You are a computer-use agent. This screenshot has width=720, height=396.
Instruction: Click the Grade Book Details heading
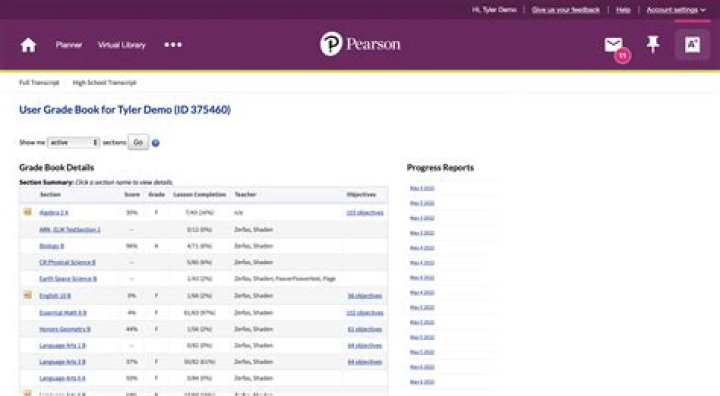point(57,168)
